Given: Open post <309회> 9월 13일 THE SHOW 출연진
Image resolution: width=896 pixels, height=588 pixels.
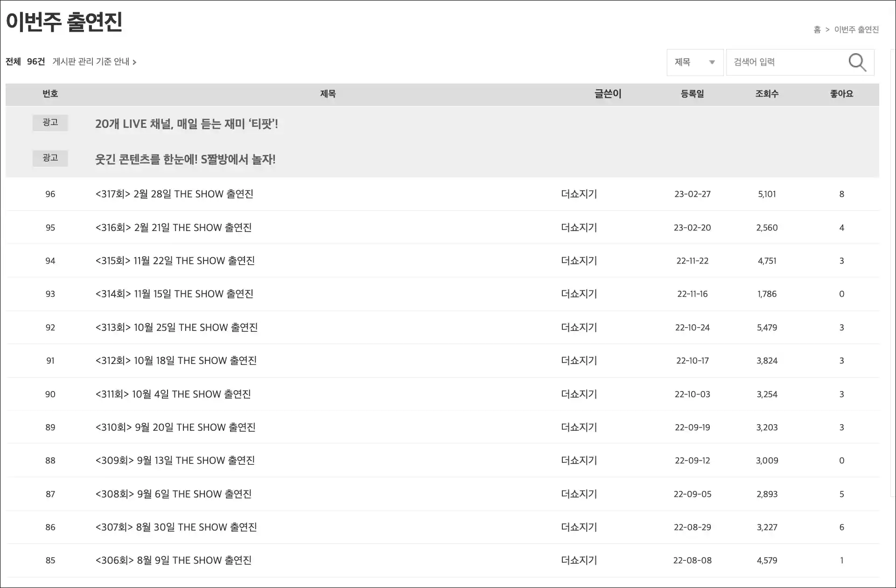Looking at the screenshot, I should click(x=175, y=460).
